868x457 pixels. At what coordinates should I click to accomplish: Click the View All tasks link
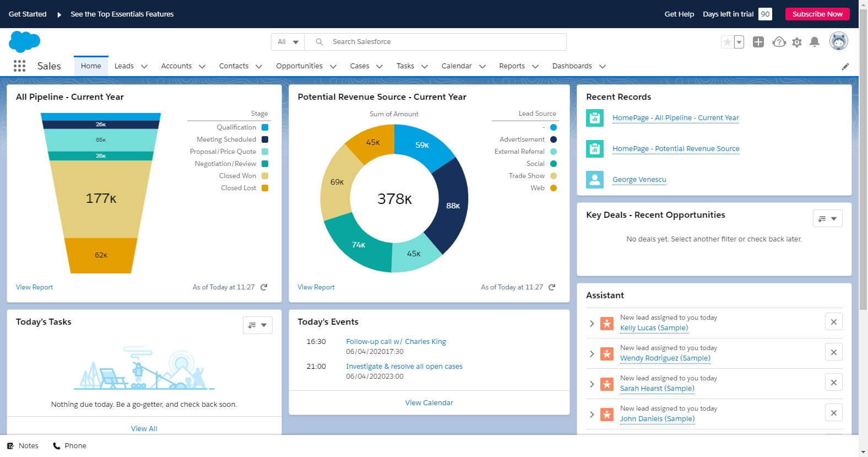144,429
